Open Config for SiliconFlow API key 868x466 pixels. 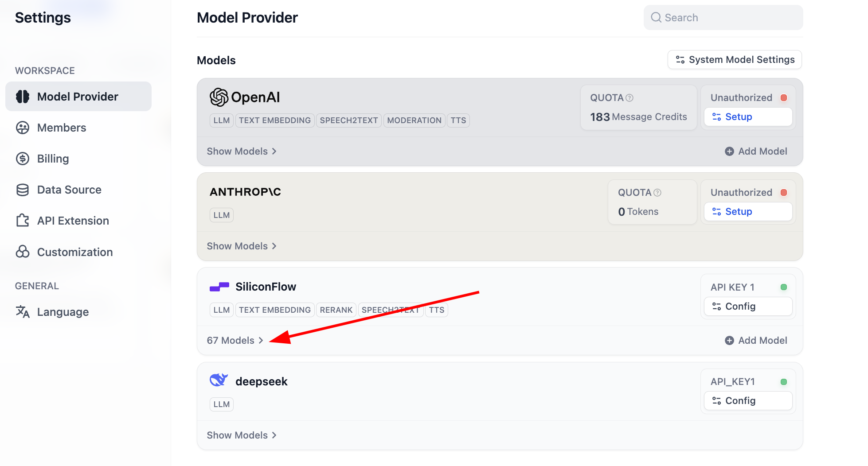click(748, 307)
